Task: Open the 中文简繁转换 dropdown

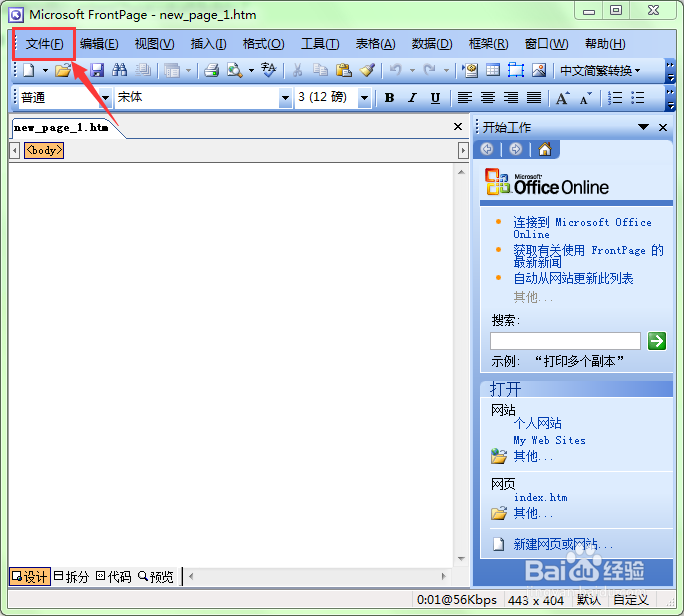Action: coord(599,70)
